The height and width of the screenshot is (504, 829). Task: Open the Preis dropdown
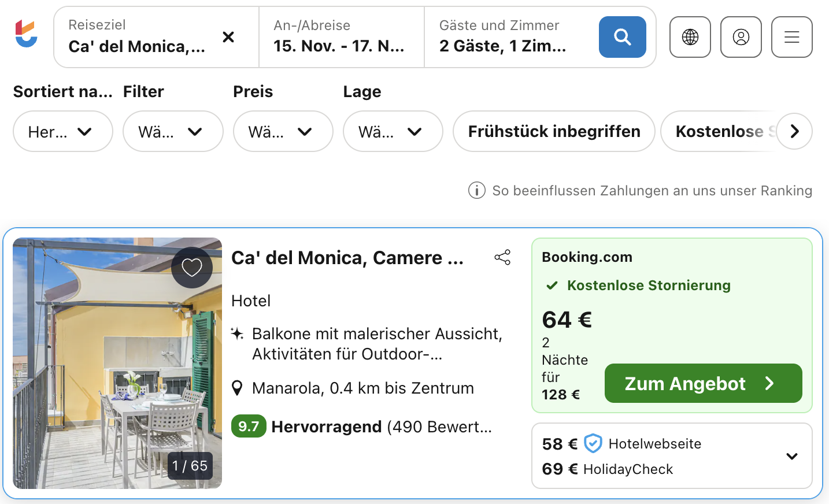click(283, 131)
